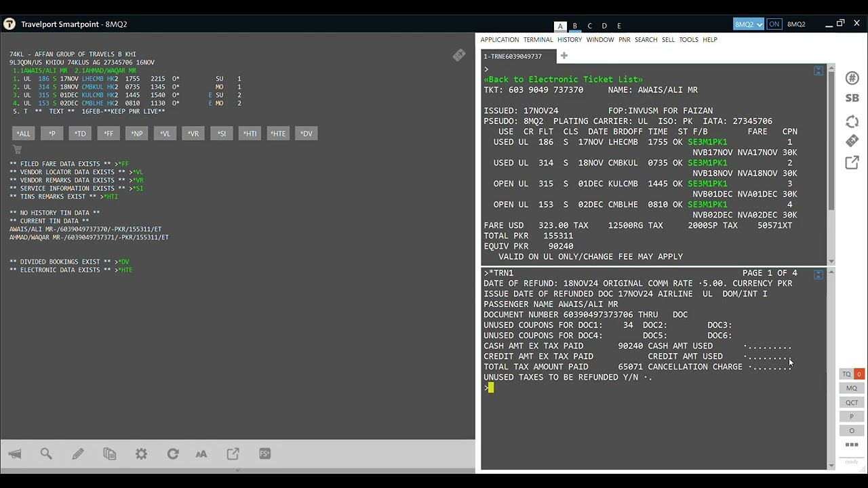Open the SEARCH menu
The height and width of the screenshot is (488, 868).
(646, 40)
